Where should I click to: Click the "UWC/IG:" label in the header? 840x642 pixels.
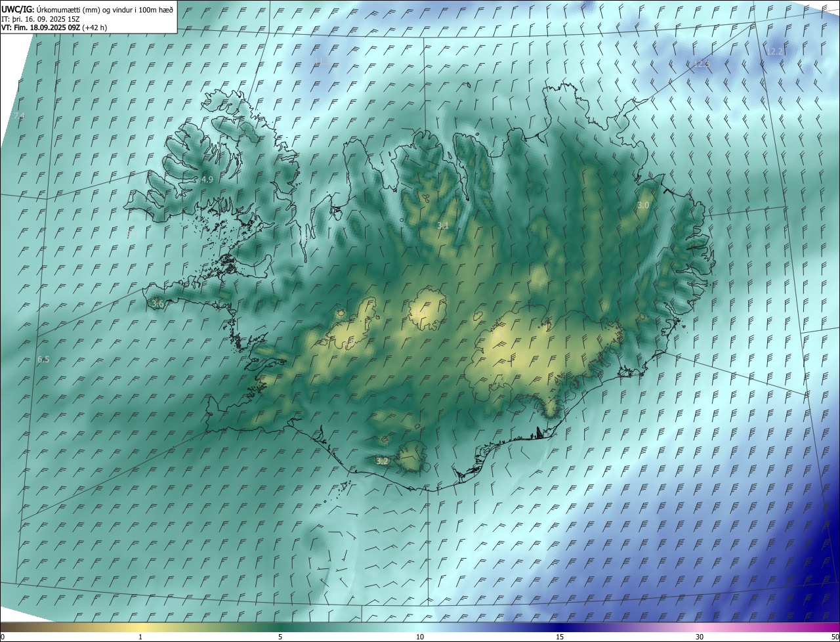(18, 9)
